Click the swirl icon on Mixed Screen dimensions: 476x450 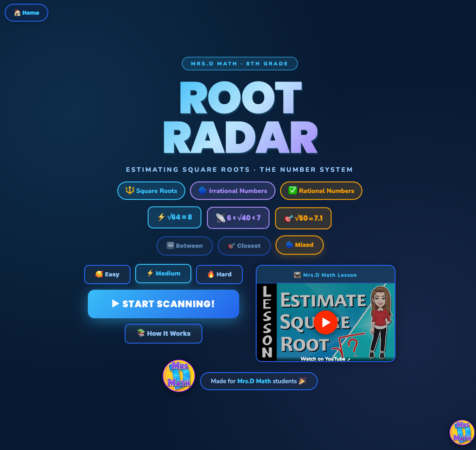click(290, 245)
